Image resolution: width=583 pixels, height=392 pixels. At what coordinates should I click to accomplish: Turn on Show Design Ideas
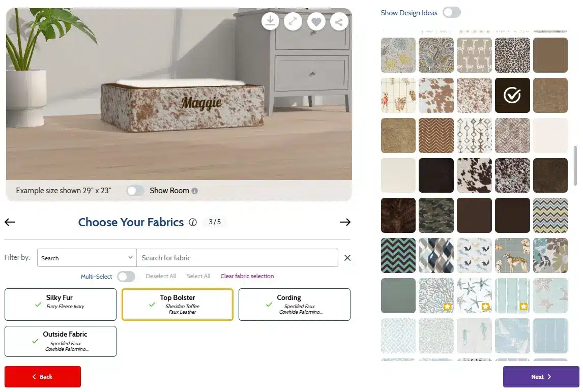coord(451,13)
